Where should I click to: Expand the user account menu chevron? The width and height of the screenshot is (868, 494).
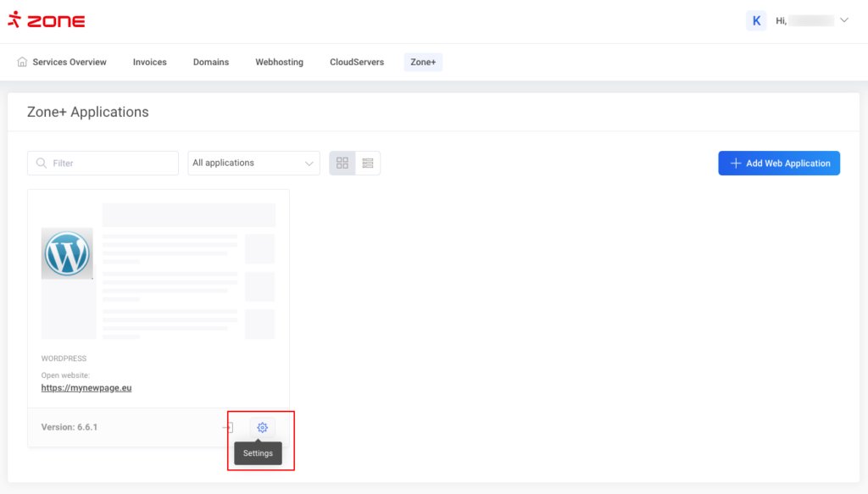843,20
